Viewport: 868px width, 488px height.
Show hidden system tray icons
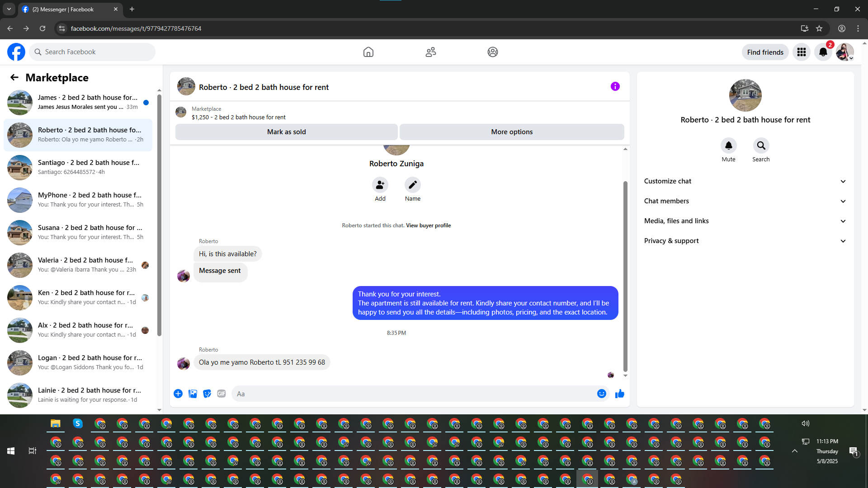click(x=795, y=451)
